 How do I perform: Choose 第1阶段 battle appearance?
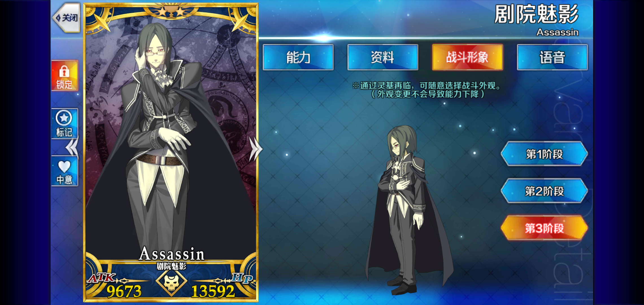pyautogui.click(x=544, y=154)
